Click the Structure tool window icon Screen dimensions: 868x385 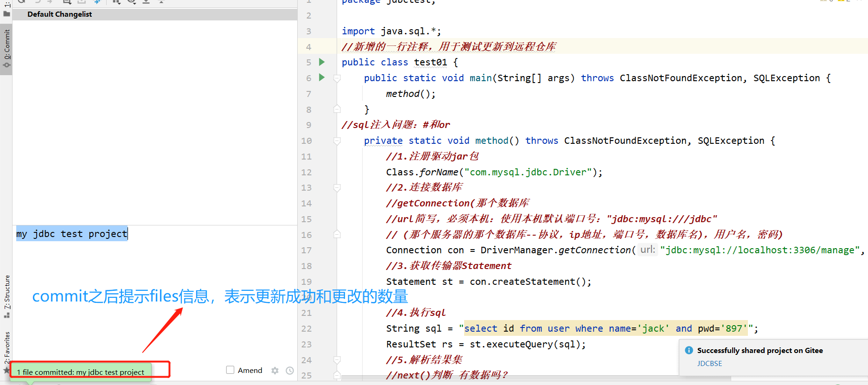tap(6, 315)
